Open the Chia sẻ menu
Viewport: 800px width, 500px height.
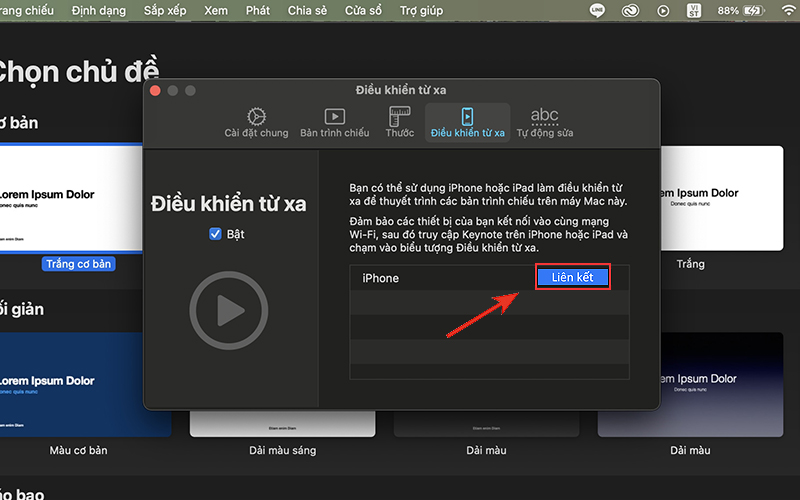tap(307, 10)
